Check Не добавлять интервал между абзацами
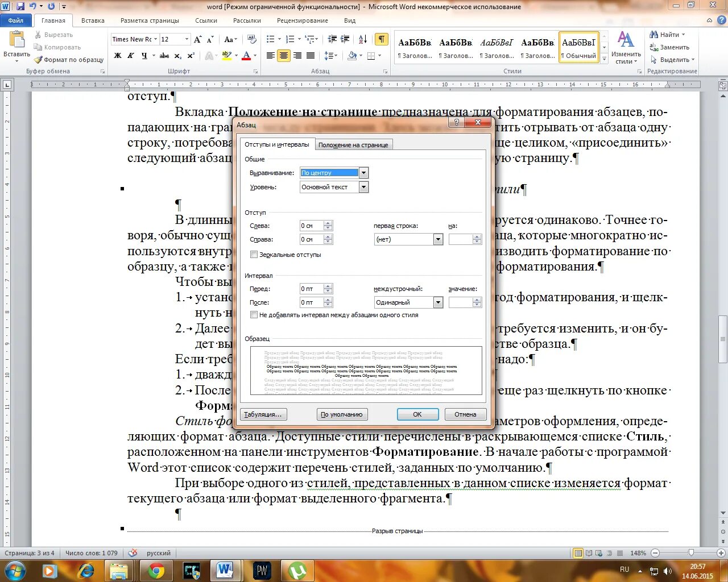Image resolution: width=728 pixels, height=582 pixels. pos(254,315)
